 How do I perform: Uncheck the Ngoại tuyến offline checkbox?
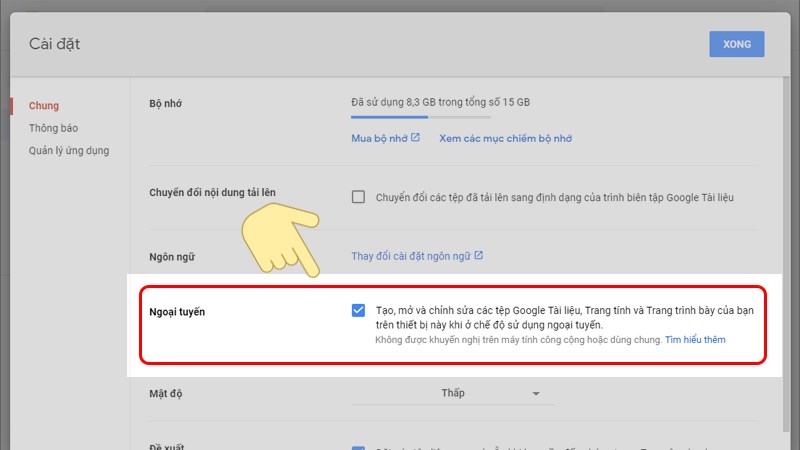[358, 310]
